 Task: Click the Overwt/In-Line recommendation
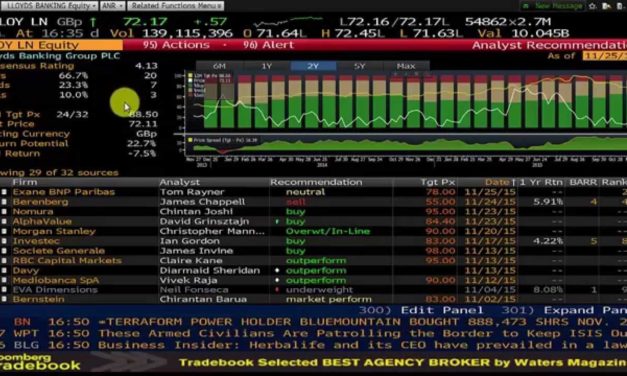coord(328,231)
